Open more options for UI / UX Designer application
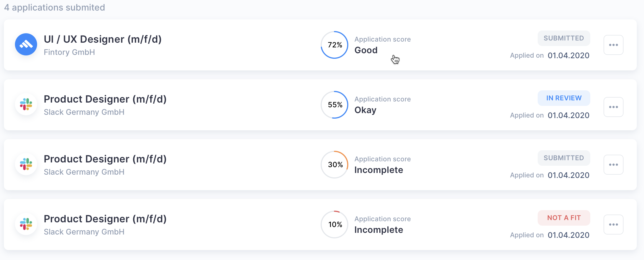 tap(613, 45)
